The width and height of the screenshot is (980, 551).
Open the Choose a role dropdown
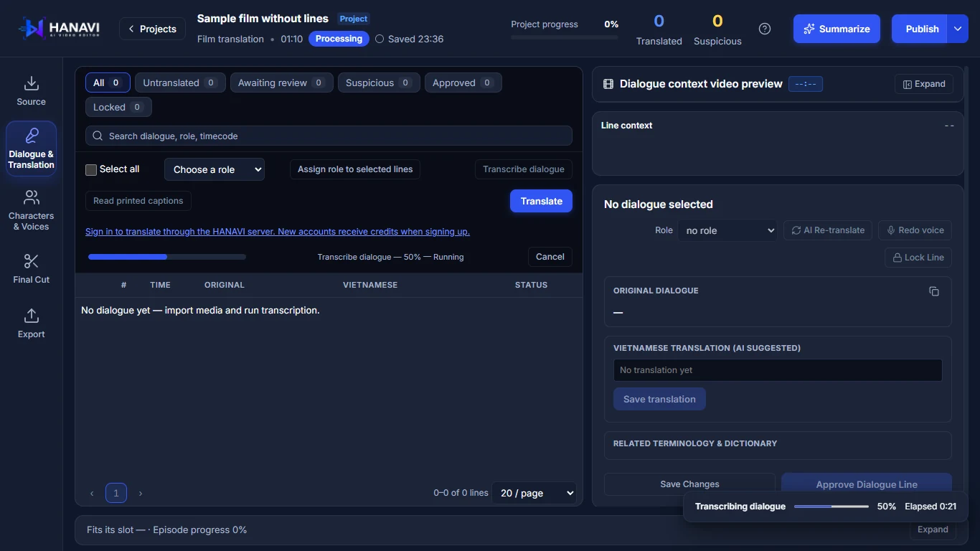(215, 169)
